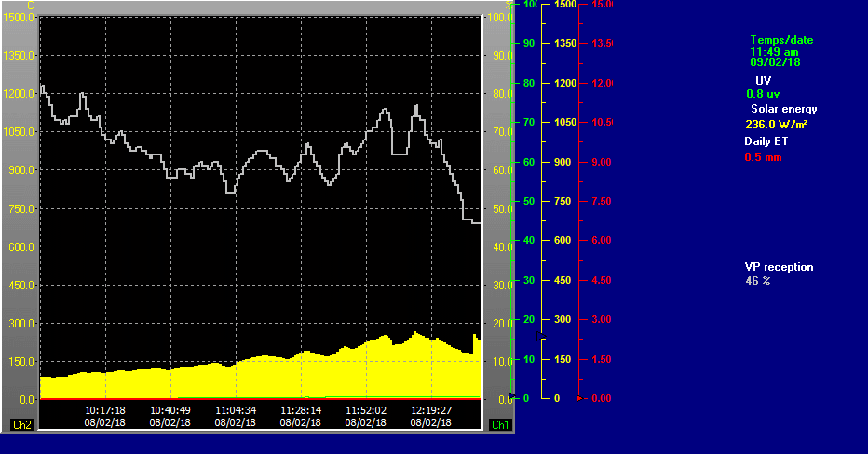Click the VP reception 46 % value
Viewport: 868px width, 454px height.
click(x=757, y=280)
